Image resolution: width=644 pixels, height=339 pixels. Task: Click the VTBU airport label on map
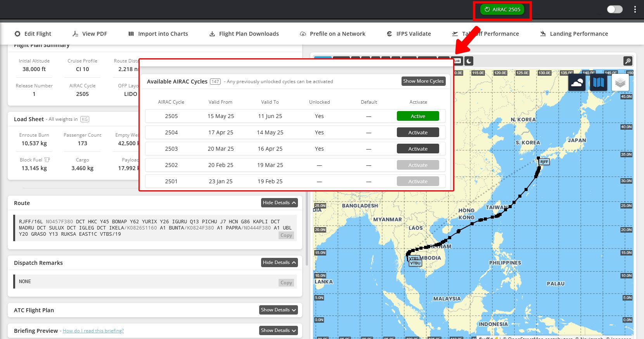click(415, 263)
